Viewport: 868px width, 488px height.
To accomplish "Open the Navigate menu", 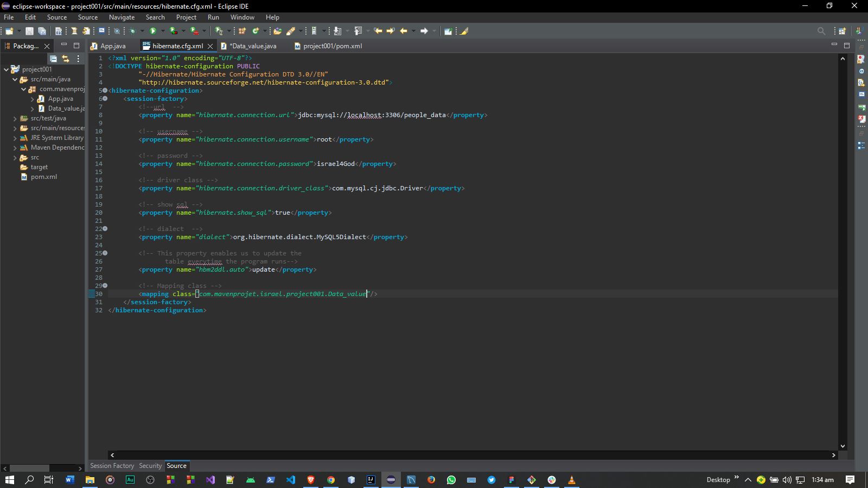I will (122, 17).
